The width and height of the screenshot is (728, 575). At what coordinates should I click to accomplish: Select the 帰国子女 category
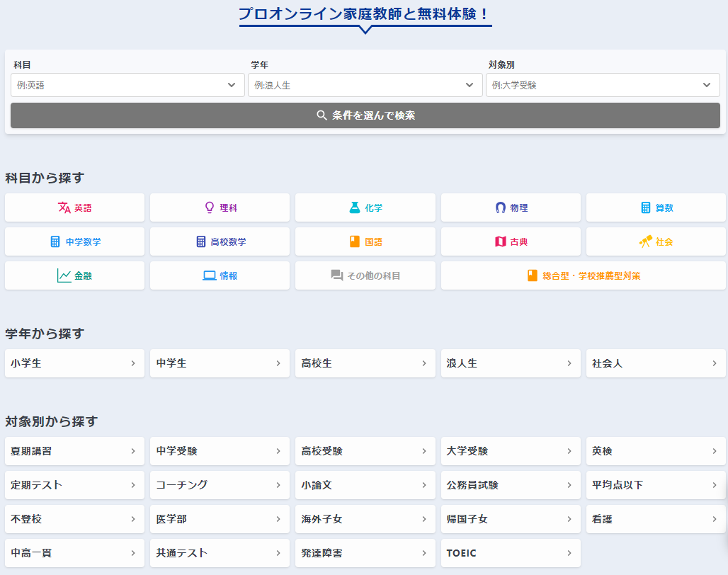tap(511, 519)
